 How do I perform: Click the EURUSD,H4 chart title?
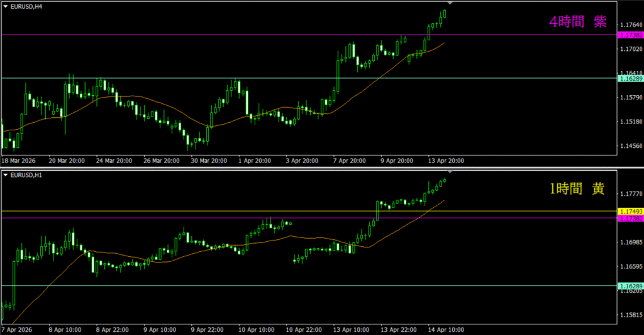tap(25, 6)
